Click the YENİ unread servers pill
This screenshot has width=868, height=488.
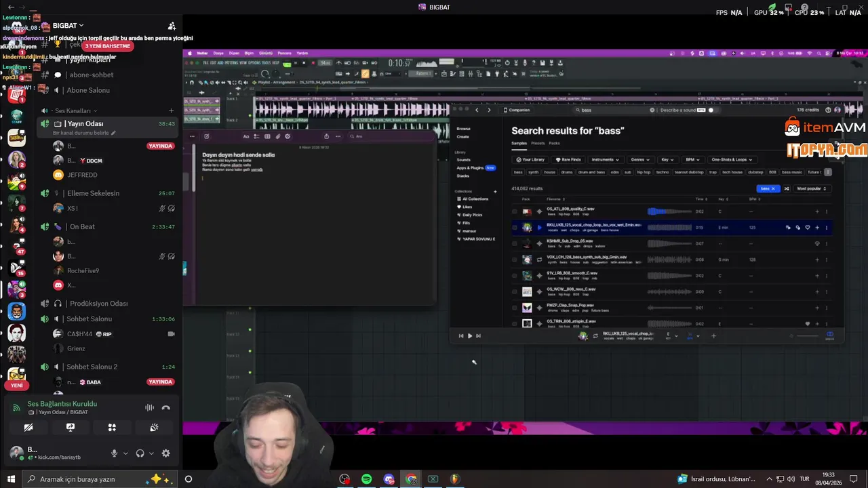tap(16, 385)
